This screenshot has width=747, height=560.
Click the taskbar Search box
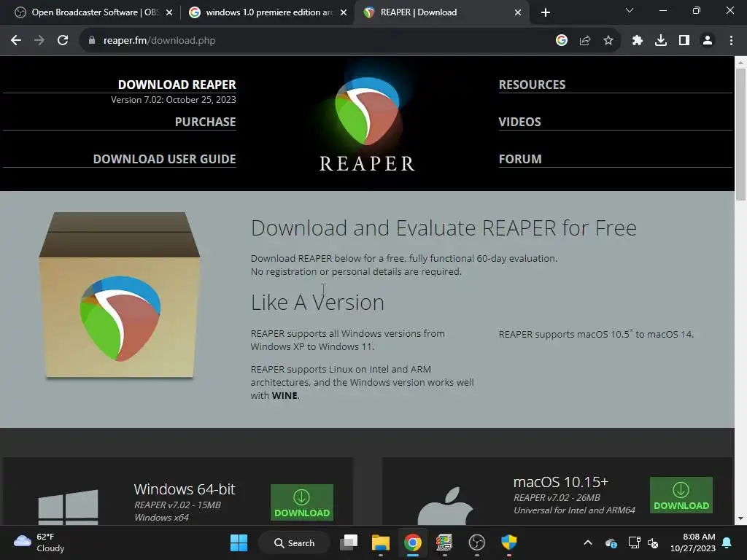click(294, 542)
